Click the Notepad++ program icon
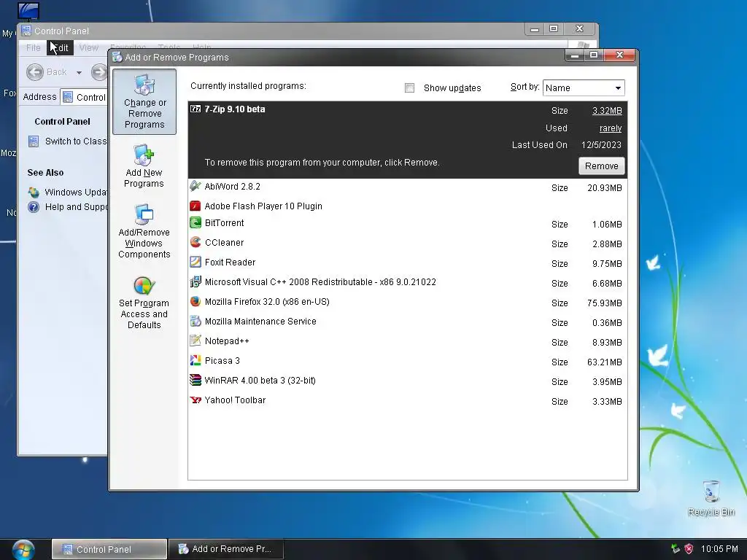 pos(196,341)
